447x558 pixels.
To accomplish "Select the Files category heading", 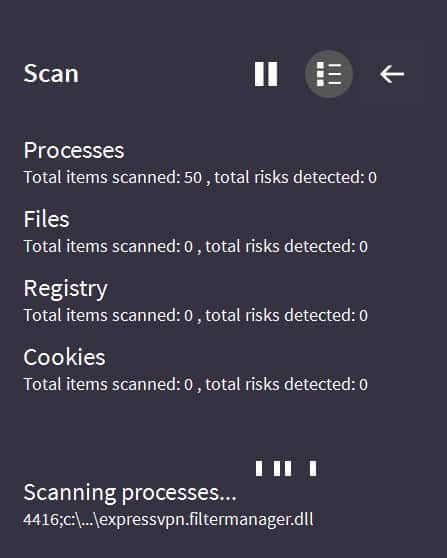I will (46, 219).
